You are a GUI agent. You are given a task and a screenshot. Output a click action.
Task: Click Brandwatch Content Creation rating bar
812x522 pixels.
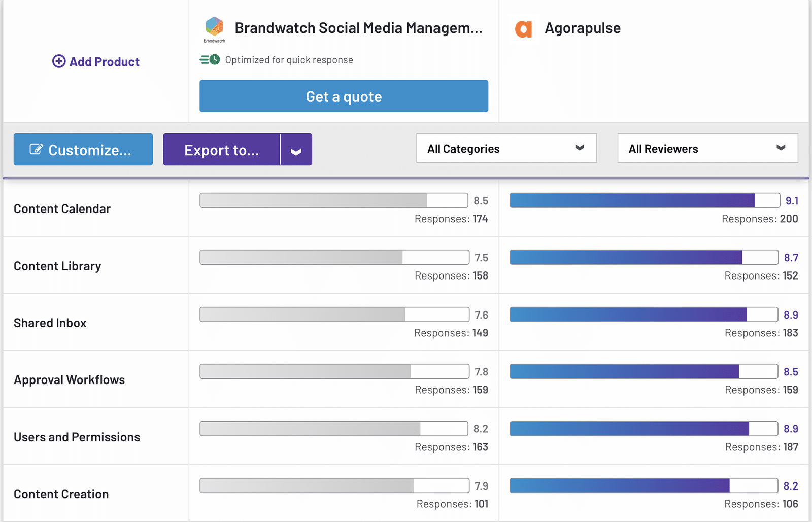334,485
